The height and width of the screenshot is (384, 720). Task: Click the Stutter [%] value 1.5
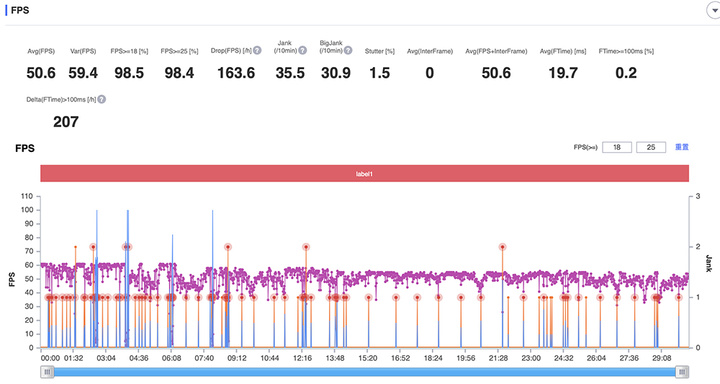click(x=380, y=73)
